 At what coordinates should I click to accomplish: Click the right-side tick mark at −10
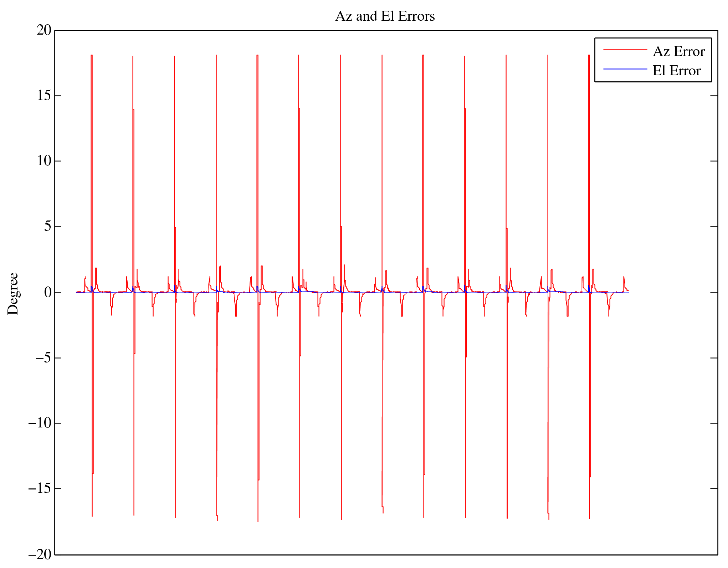click(x=714, y=423)
